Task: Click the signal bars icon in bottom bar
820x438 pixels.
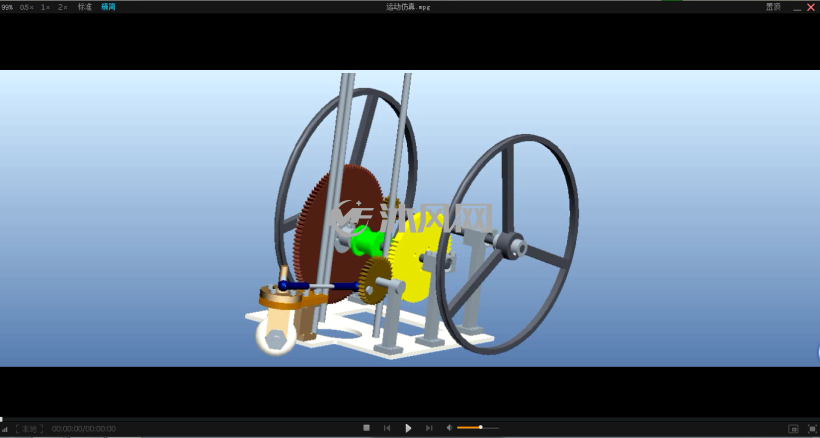Action: coord(5,429)
